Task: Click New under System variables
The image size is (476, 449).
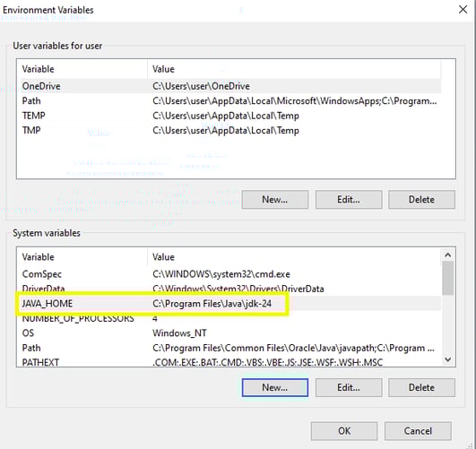Action: pyautogui.click(x=275, y=387)
